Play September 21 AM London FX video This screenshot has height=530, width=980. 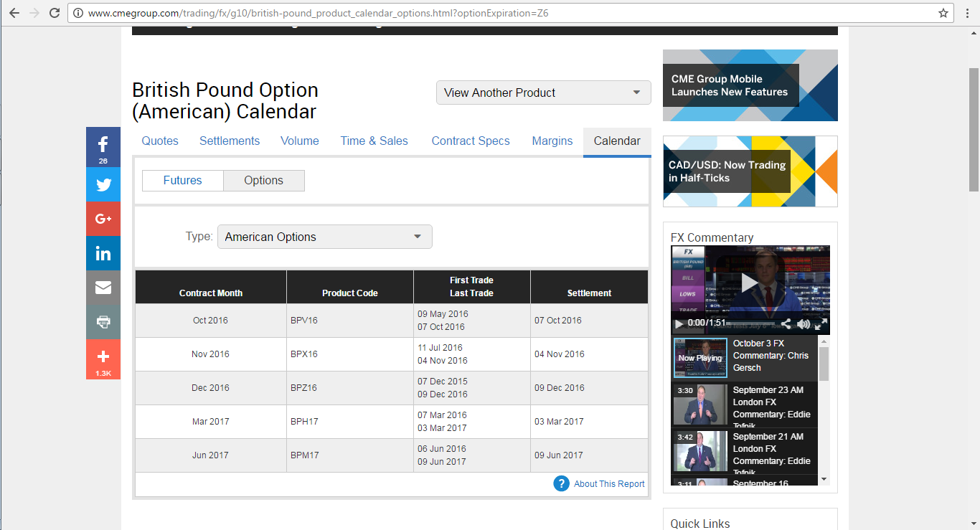coord(701,451)
